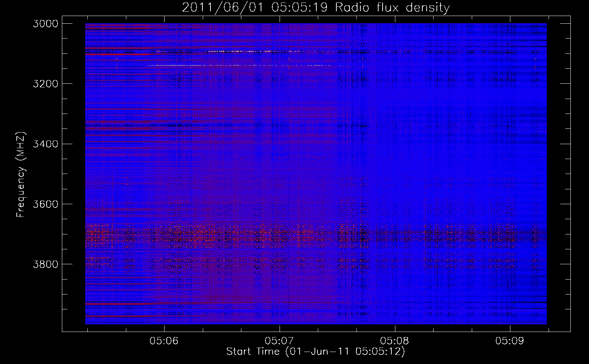Click the '05:07' time axis label
This screenshot has height=364, width=589.
[279, 341]
